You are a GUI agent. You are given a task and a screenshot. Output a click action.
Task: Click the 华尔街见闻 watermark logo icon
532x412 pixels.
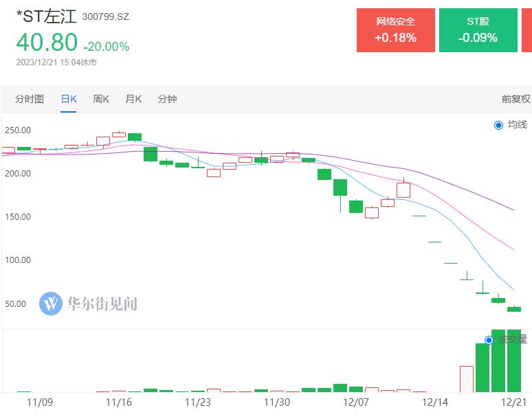point(51,304)
